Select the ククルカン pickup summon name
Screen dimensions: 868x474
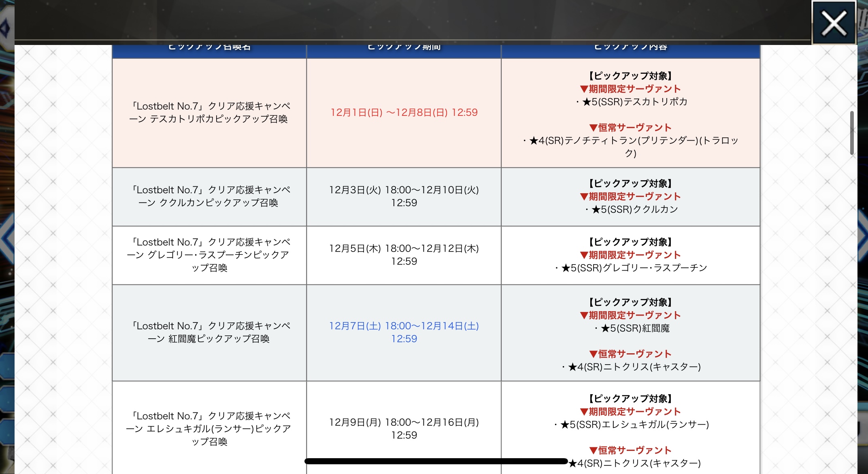[x=209, y=196]
